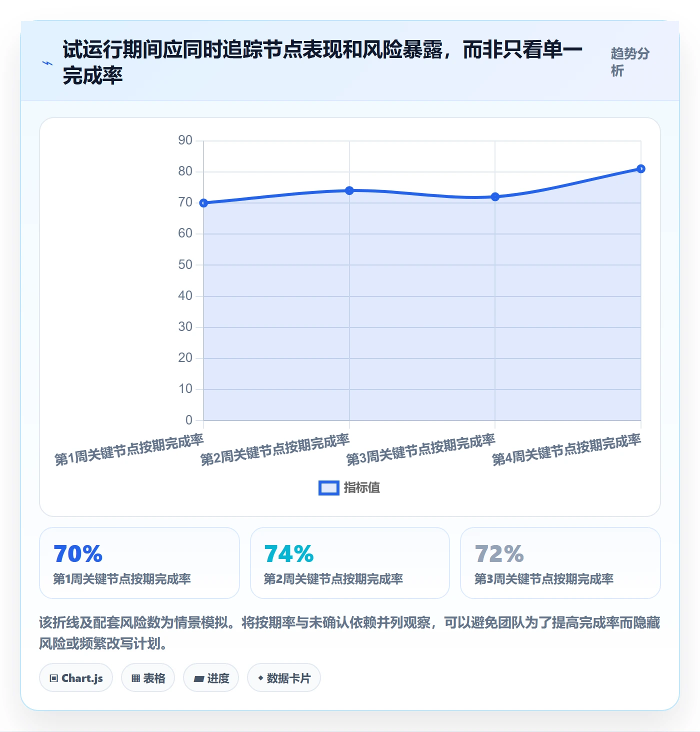The height and width of the screenshot is (732, 700).
Task: Select the week 1 data point at 70
Action: [203, 203]
